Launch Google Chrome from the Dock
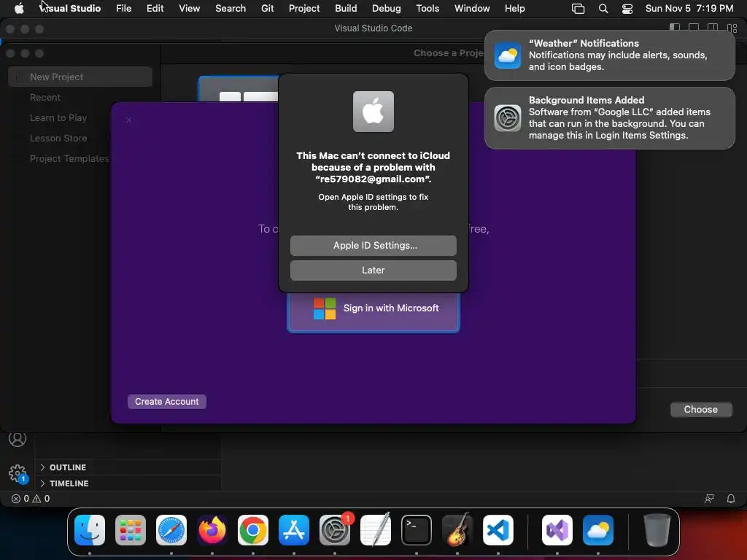This screenshot has width=747, height=560. click(253, 530)
